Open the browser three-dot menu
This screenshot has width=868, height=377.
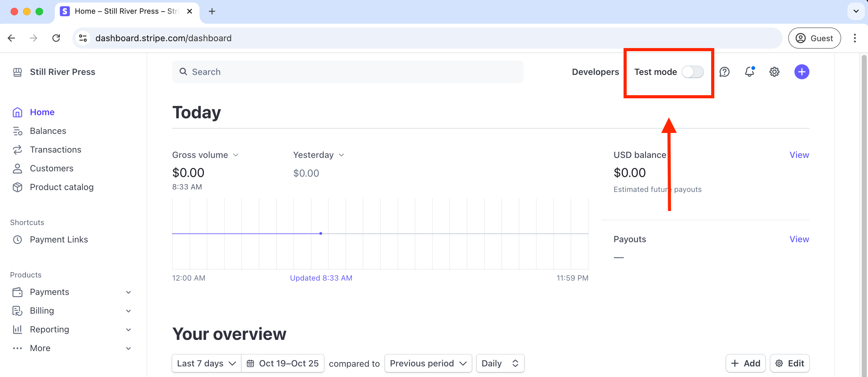tap(855, 38)
